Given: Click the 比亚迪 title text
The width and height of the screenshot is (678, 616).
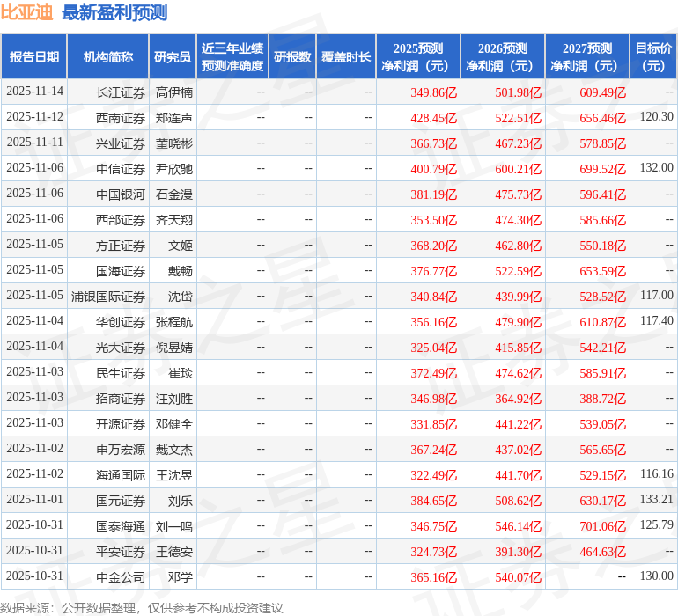Looking at the screenshot, I should click(x=26, y=12).
